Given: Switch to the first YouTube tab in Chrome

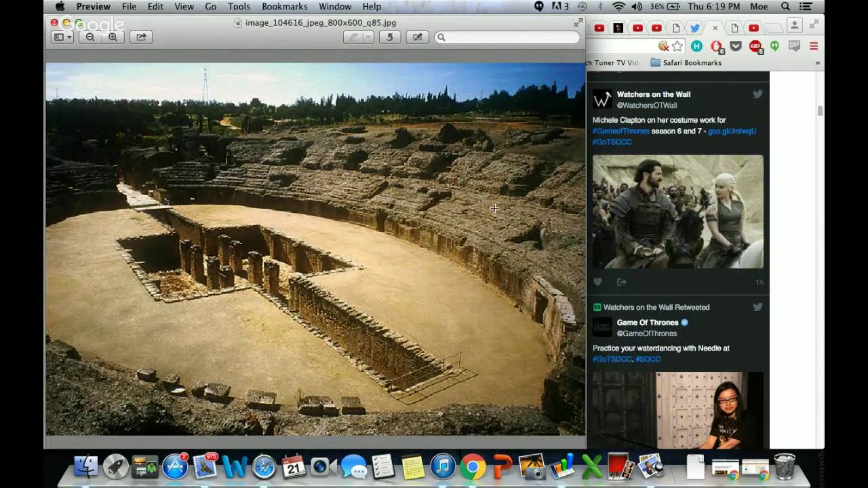Looking at the screenshot, I should pyautogui.click(x=599, y=28).
